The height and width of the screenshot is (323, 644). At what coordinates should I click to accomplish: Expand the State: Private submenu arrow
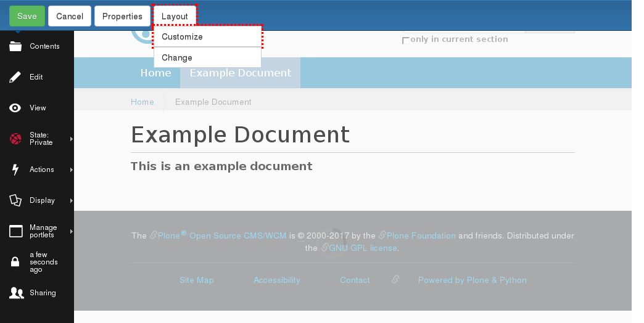(x=72, y=139)
